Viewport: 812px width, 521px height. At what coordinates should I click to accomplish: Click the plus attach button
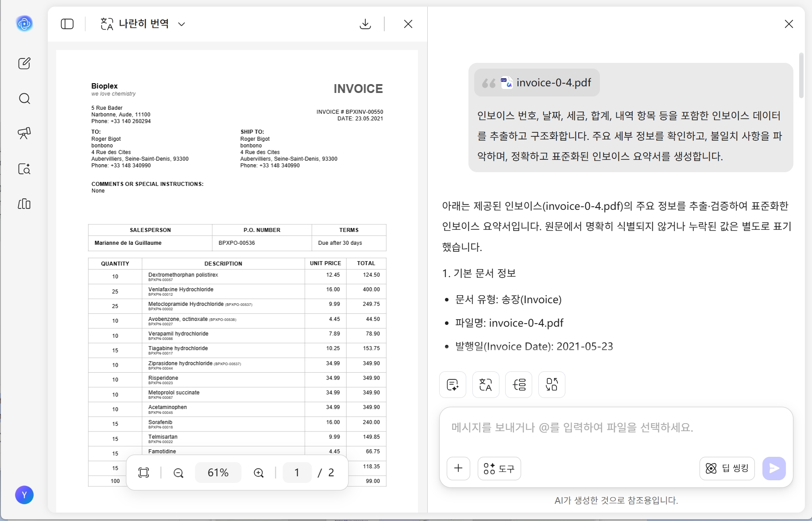[459, 468]
